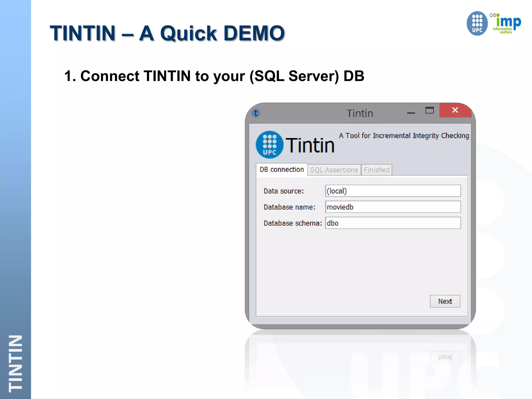Minimize the Tintin window
This screenshot has height=399, width=532.
(x=411, y=113)
